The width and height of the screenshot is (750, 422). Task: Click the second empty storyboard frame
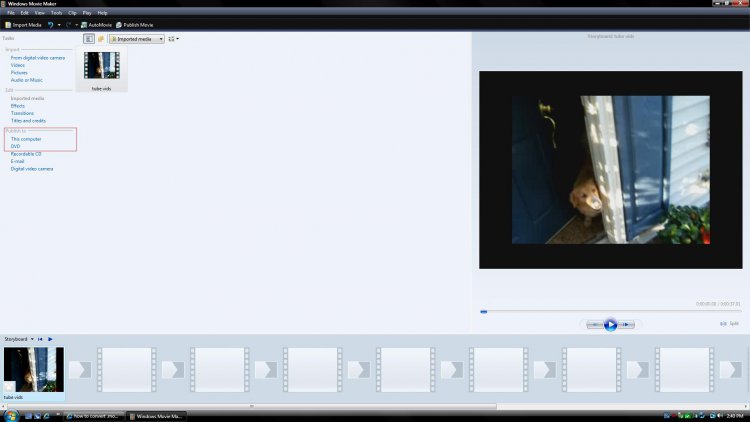220,370
